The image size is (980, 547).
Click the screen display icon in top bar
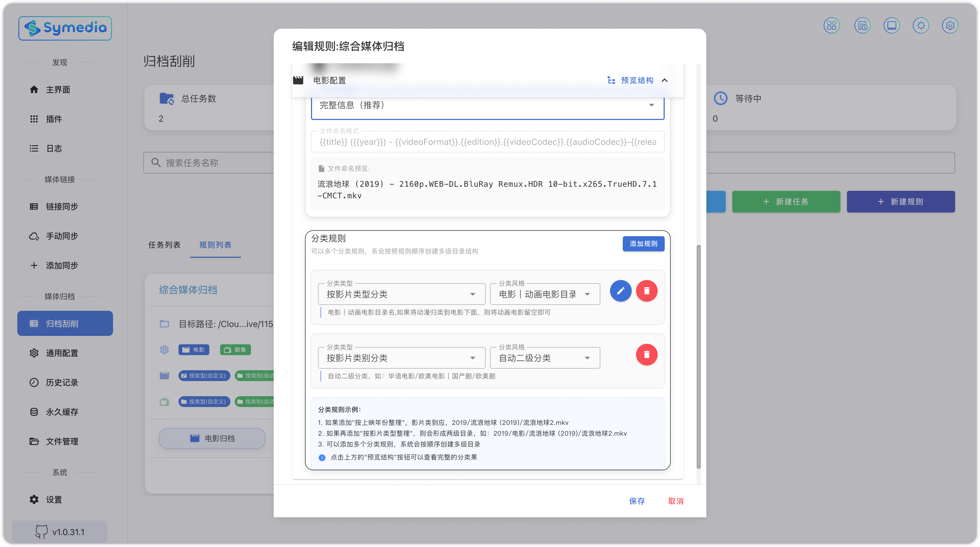pyautogui.click(x=891, y=25)
